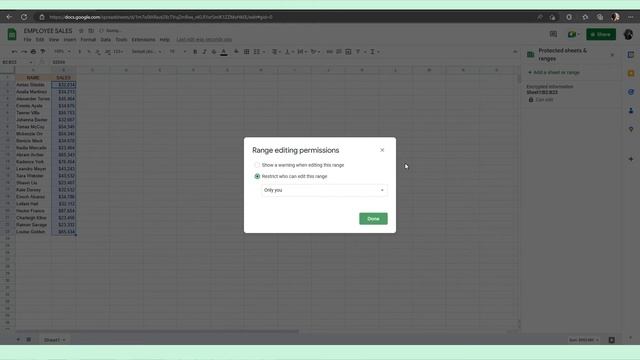Star the EMPLOYEE SALES document

coord(81,31)
